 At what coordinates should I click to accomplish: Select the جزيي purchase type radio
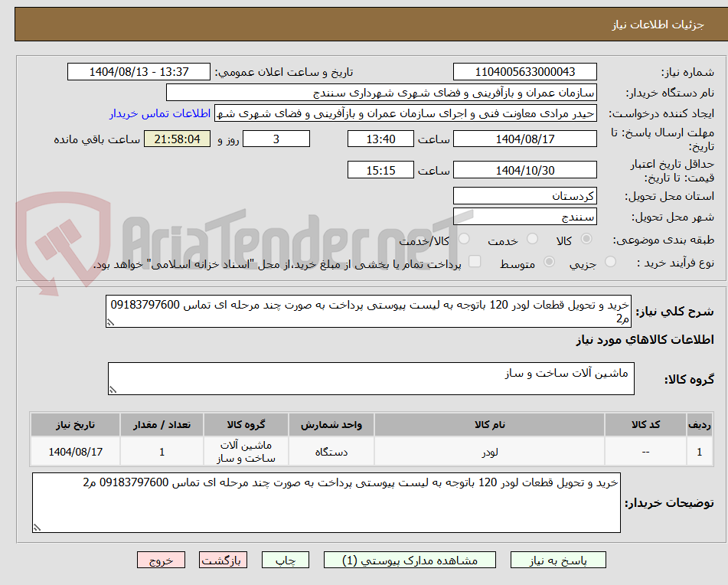coord(610,262)
